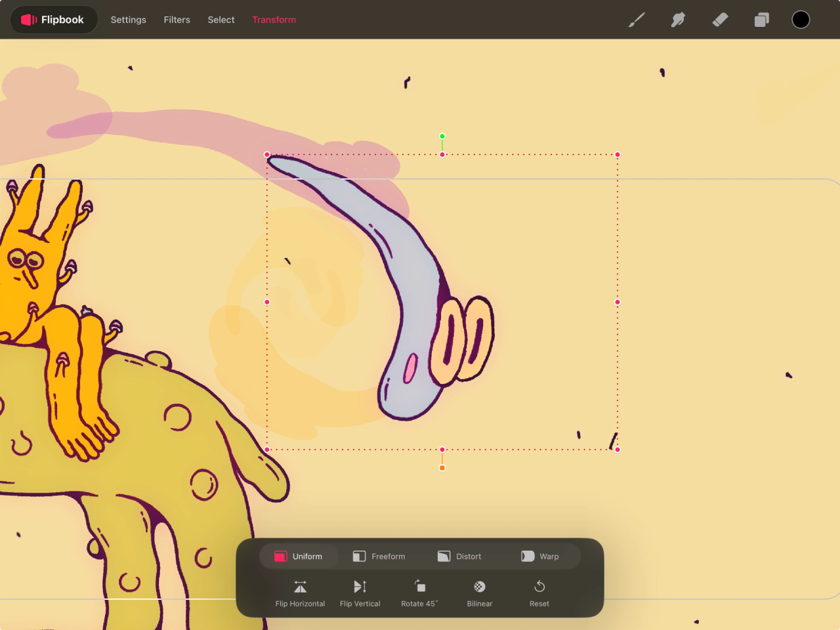Image resolution: width=840 pixels, height=630 pixels.
Task: Open the Filters menu
Action: point(177,20)
